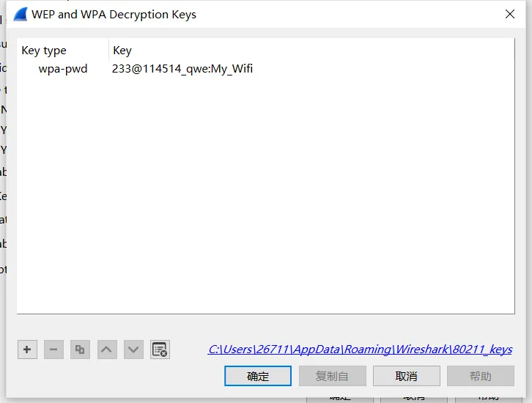This screenshot has height=403, width=532.
Task: Move the key entry up
Action: 107,350
